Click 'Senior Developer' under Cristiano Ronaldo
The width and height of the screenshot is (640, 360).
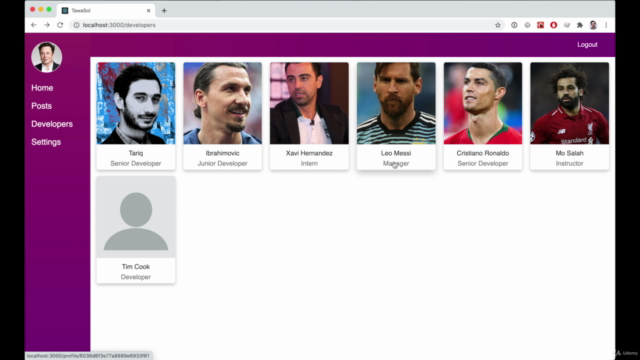point(483,163)
